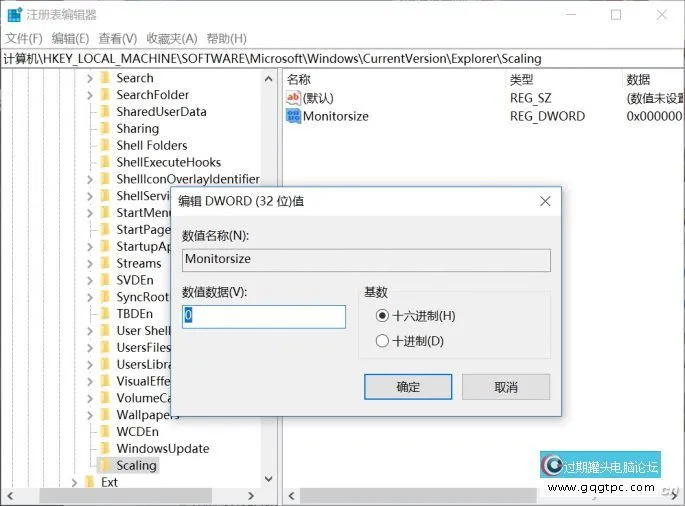Click tree pane scroll-down arrow
Image resolution: width=685 pixels, height=506 pixels.
[269, 479]
